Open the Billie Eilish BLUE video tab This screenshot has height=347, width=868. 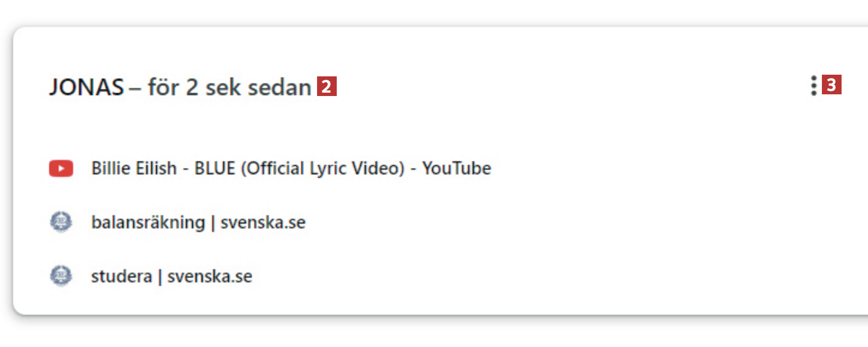291,168
